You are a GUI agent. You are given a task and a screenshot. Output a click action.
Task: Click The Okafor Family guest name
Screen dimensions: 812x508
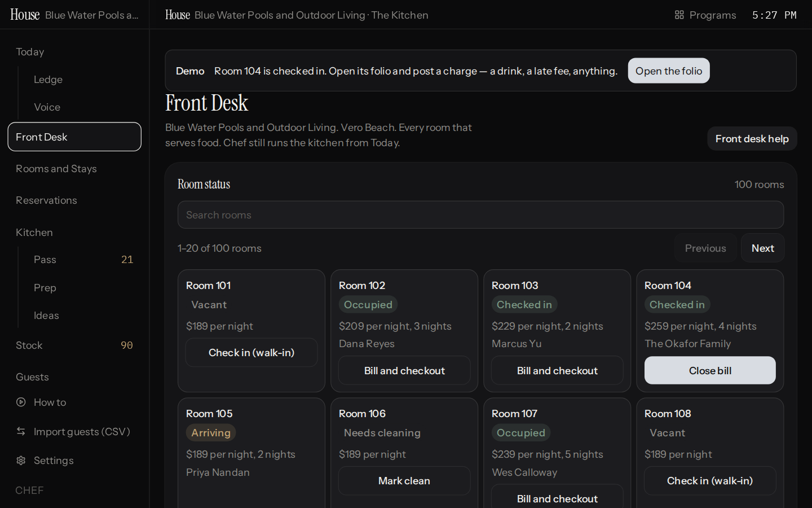[x=687, y=344]
